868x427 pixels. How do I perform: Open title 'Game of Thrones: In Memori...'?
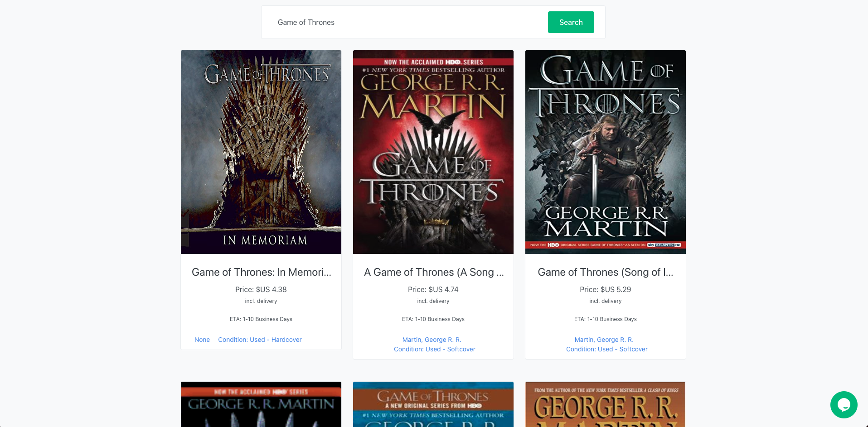tap(261, 272)
